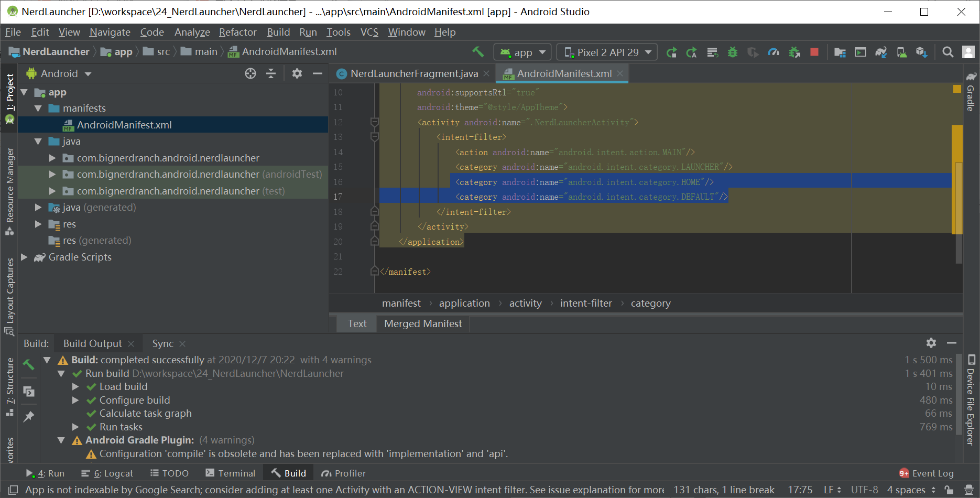Image resolution: width=980 pixels, height=498 pixels.
Task: Switch to Merged Manifest view
Action: pyautogui.click(x=423, y=323)
